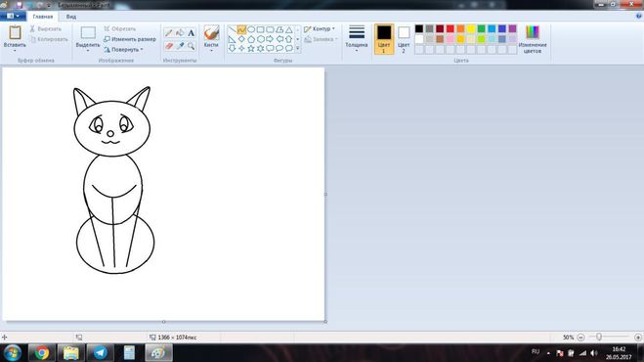Click the Paste (Вставить) clipboard icon
The width and height of the screenshot is (644, 362).
tap(16, 32)
